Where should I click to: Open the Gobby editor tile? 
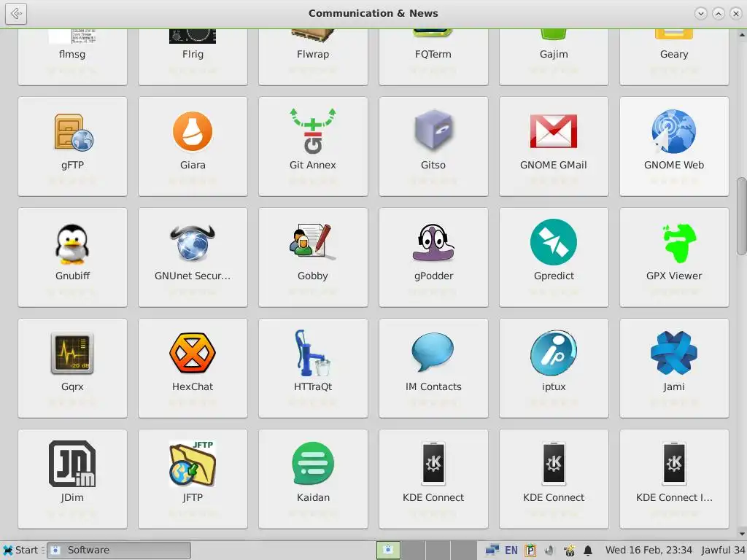point(313,257)
